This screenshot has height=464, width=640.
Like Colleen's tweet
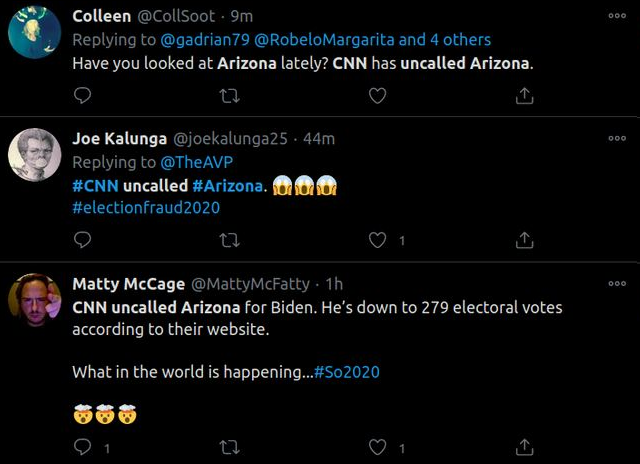[x=377, y=96]
